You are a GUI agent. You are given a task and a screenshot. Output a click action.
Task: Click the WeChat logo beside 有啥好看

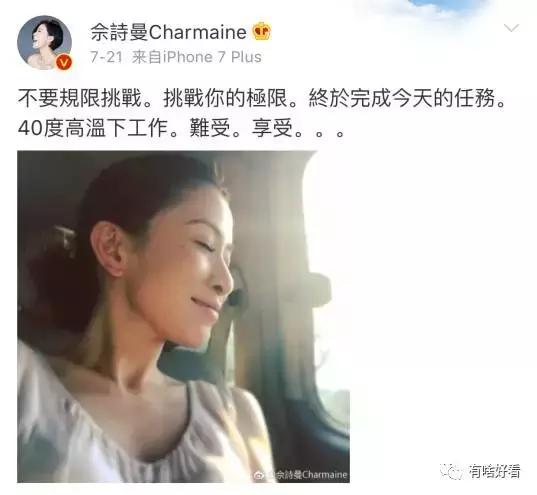[x=452, y=472]
